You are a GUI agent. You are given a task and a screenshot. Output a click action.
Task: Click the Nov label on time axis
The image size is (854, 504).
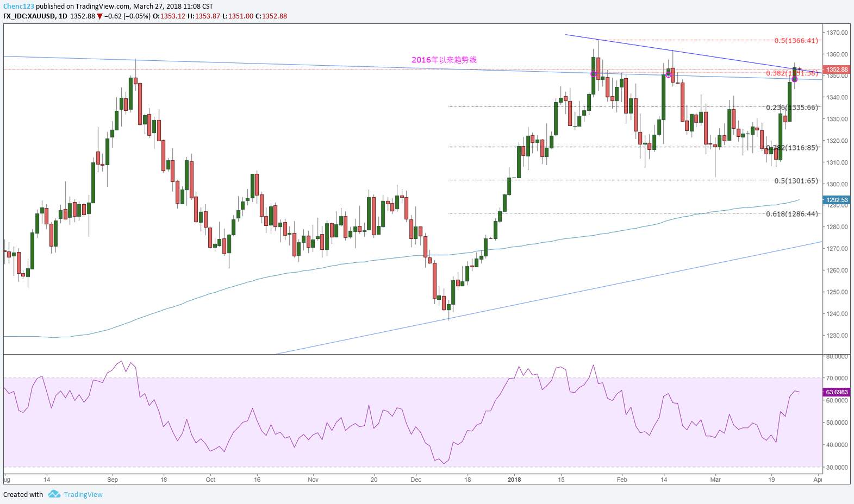click(313, 480)
